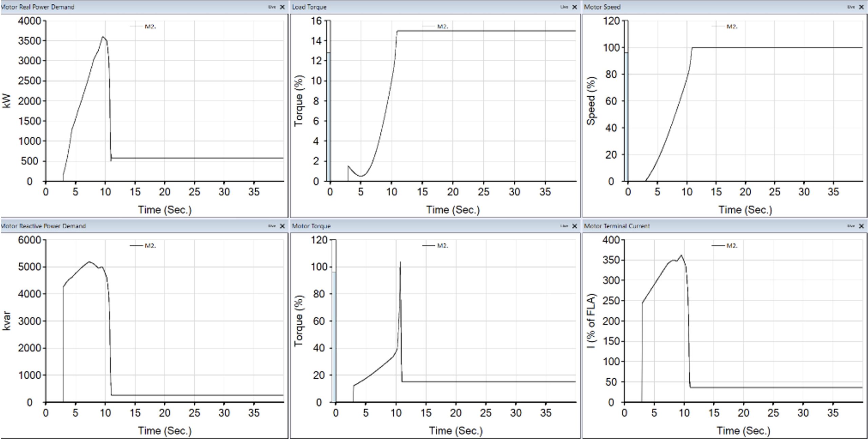Toggle Live mode on Load Torque plot
Screen dimensions: 868x439
[x=564, y=7]
